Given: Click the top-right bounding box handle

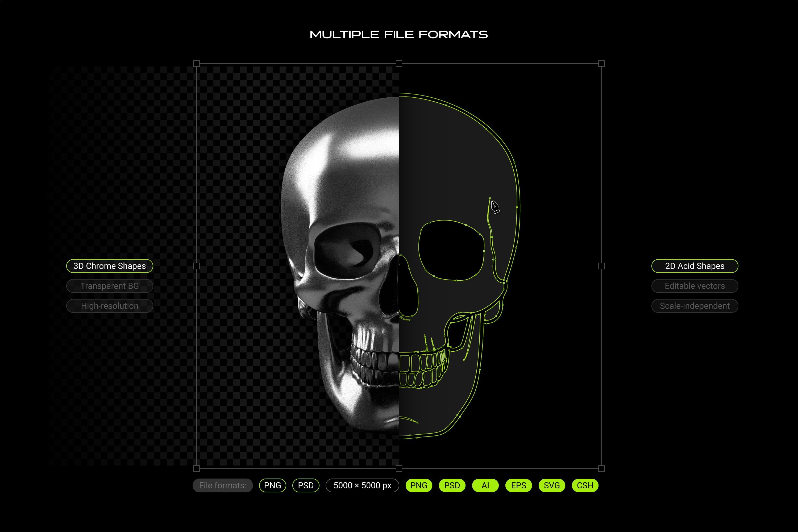Looking at the screenshot, I should tap(601, 64).
